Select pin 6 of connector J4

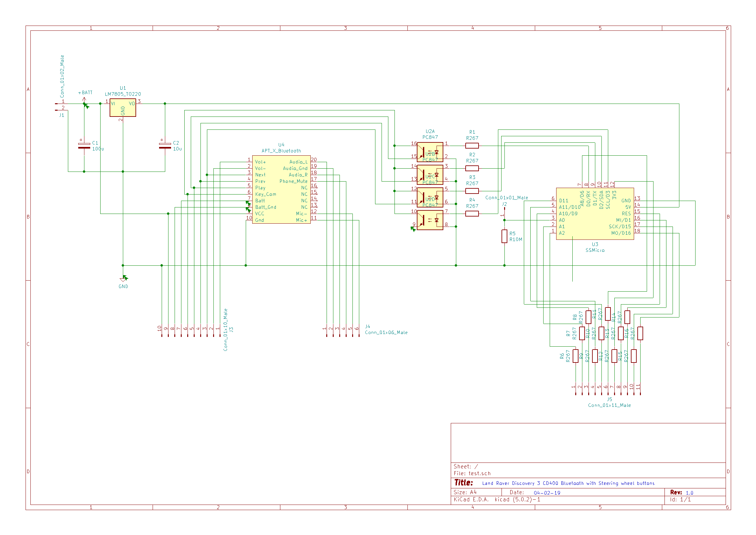tap(358, 331)
